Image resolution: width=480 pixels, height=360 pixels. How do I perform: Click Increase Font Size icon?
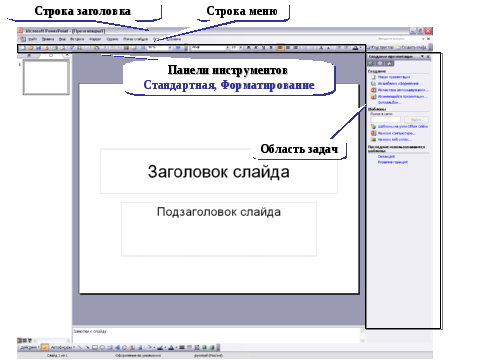(321, 48)
